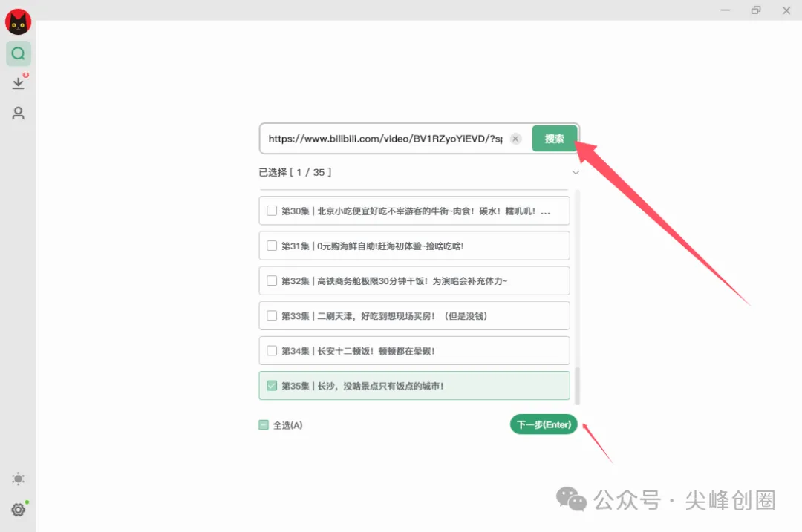802x532 pixels.
Task: Open the downloads list sidebar icon
Action: click(19, 83)
